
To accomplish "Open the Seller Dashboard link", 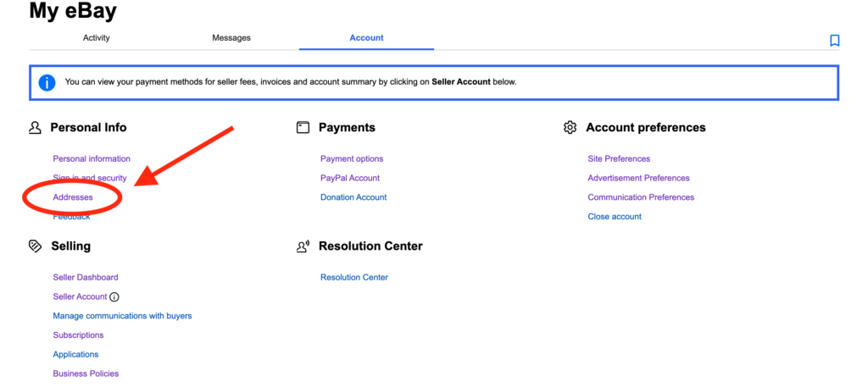I will click(x=86, y=278).
